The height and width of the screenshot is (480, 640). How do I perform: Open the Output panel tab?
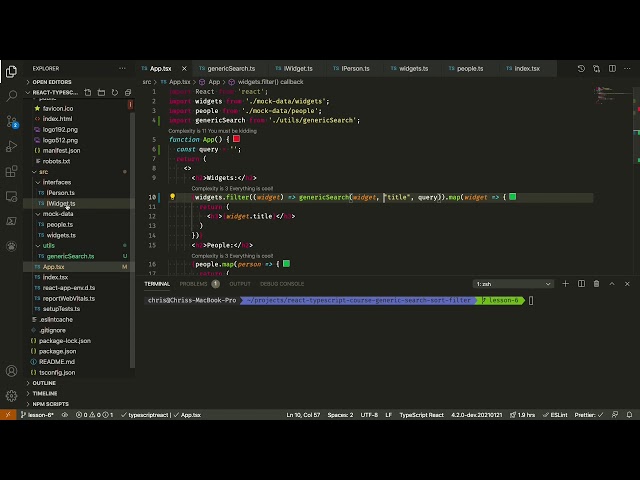tap(240, 284)
